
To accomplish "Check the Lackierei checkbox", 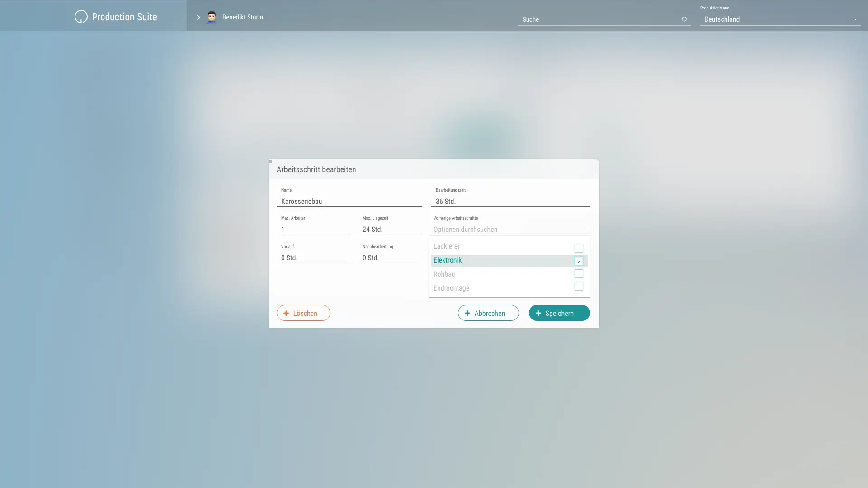I will pos(578,248).
